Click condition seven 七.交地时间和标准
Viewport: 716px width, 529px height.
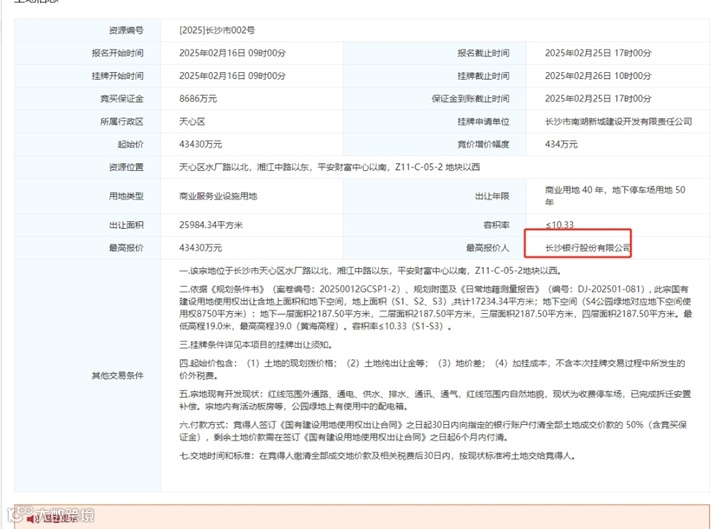tap(377, 456)
